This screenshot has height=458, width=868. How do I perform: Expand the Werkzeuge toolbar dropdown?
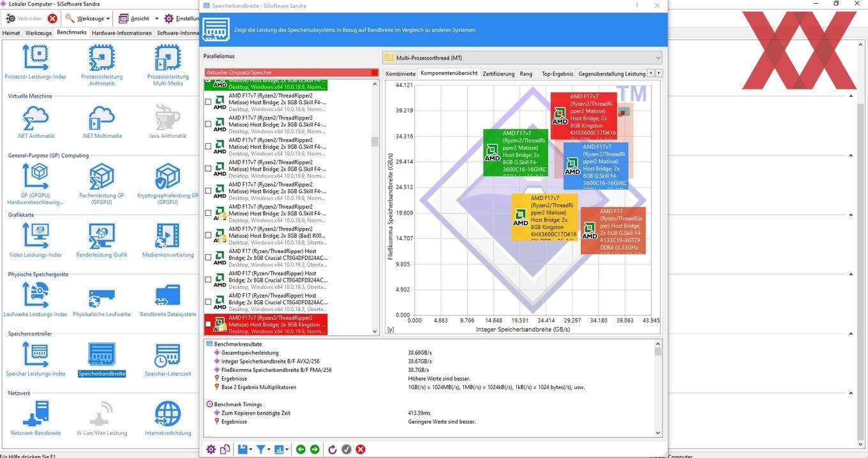(x=108, y=19)
